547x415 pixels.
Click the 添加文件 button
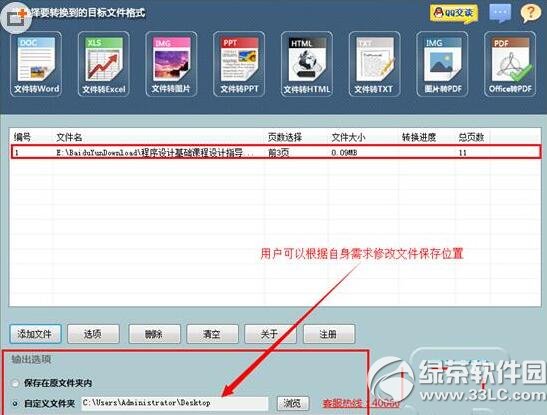36,334
